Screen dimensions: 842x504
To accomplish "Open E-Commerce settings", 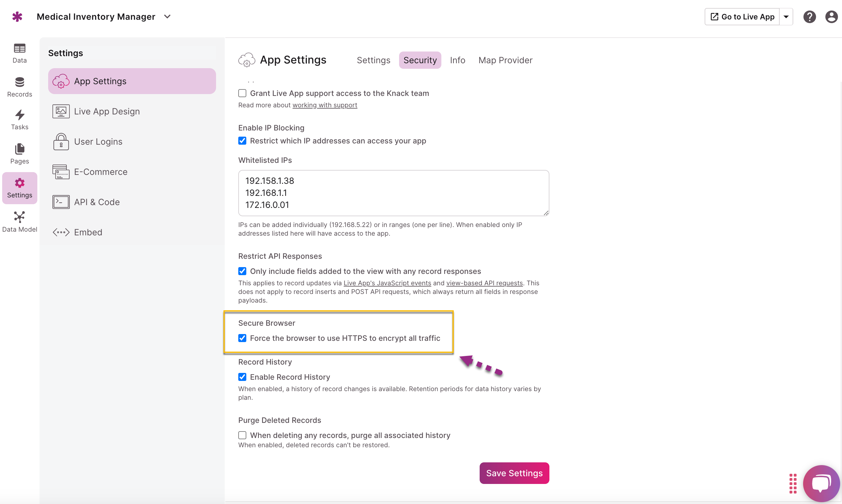I will point(132,172).
